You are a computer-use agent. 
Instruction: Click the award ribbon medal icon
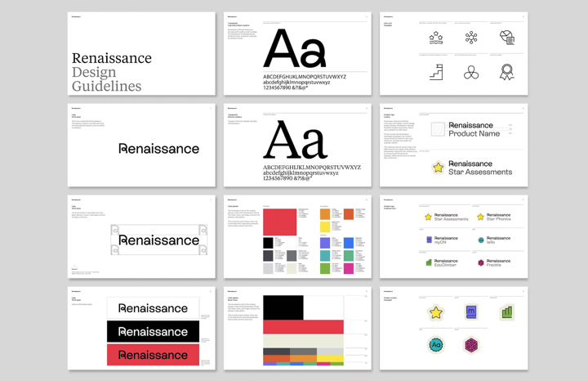pos(506,72)
